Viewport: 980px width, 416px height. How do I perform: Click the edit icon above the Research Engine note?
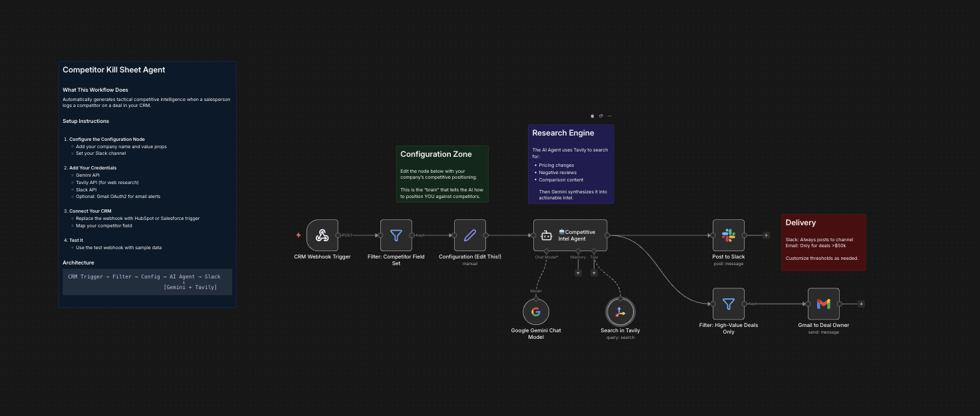pos(601,116)
